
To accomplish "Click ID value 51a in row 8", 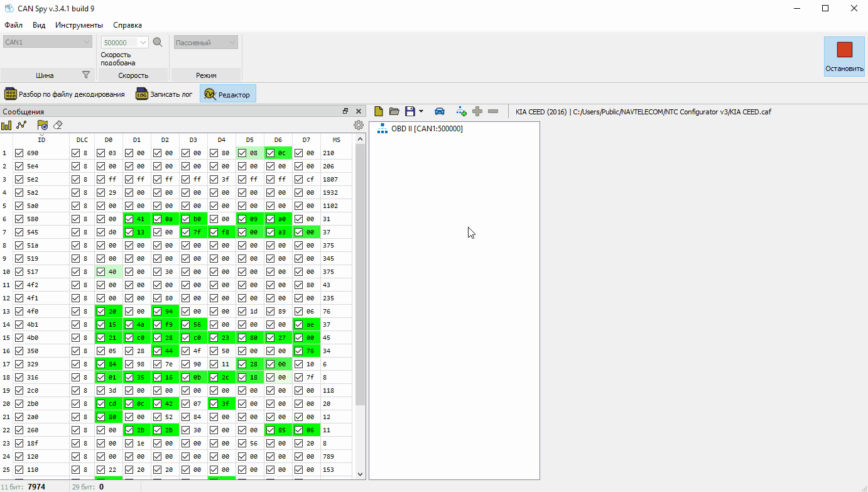I will tap(32, 245).
